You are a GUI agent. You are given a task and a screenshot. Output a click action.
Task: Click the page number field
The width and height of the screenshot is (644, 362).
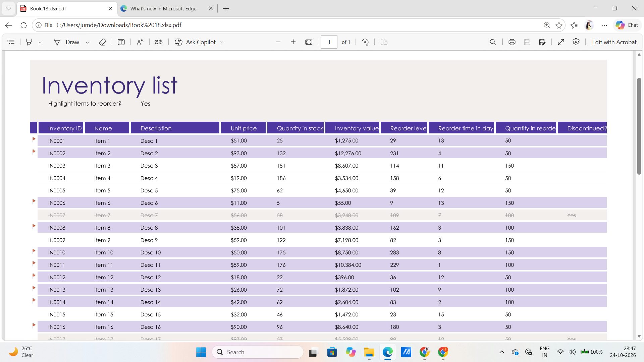329,42
